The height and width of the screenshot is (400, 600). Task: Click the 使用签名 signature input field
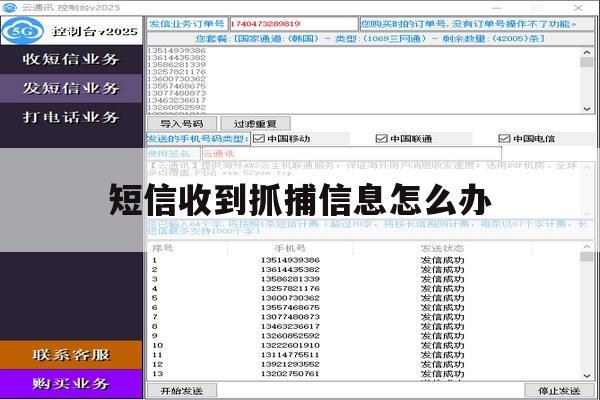(352, 154)
